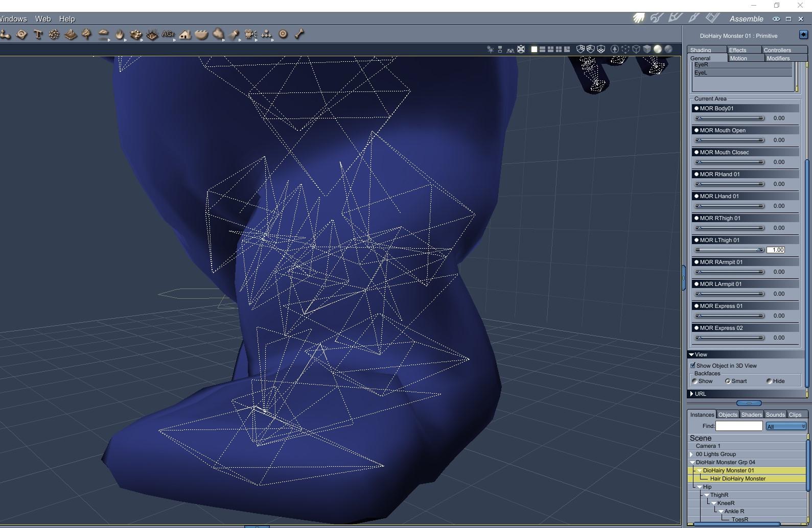
Task: Select the Smart backfaces radio button
Action: point(728,381)
